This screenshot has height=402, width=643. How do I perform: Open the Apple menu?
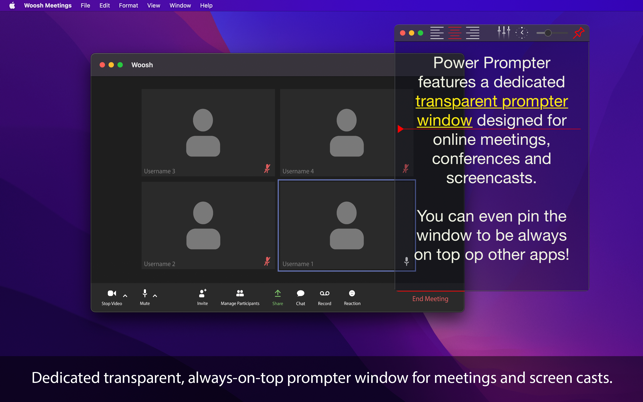click(x=12, y=5)
